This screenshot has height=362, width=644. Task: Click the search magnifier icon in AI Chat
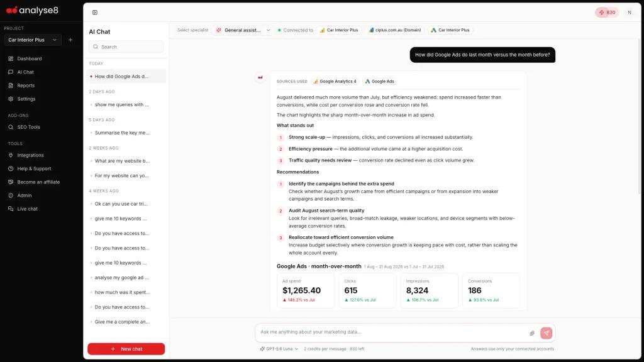click(96, 47)
